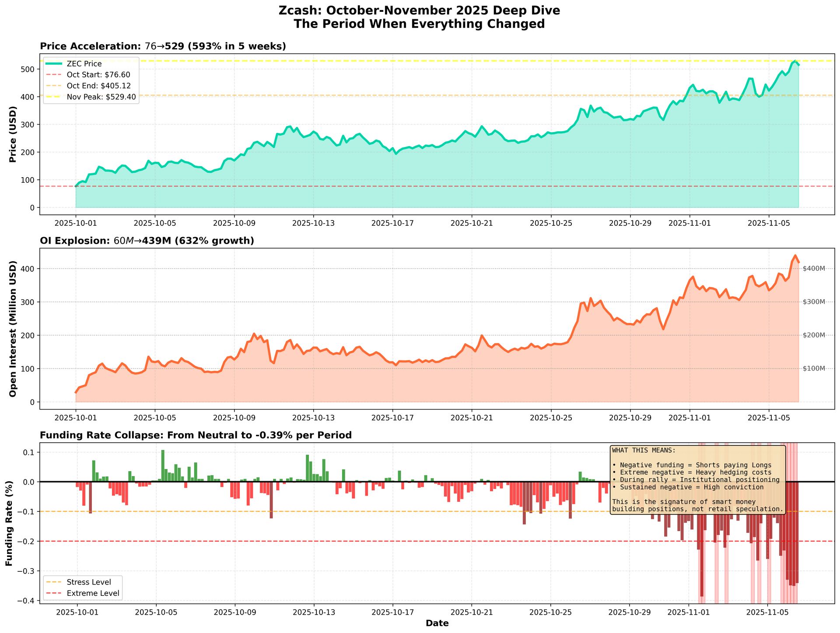The height and width of the screenshot is (633, 840).
Task: Click the 'WHAT THIS MEANS' annotation box
Action: 697,479
